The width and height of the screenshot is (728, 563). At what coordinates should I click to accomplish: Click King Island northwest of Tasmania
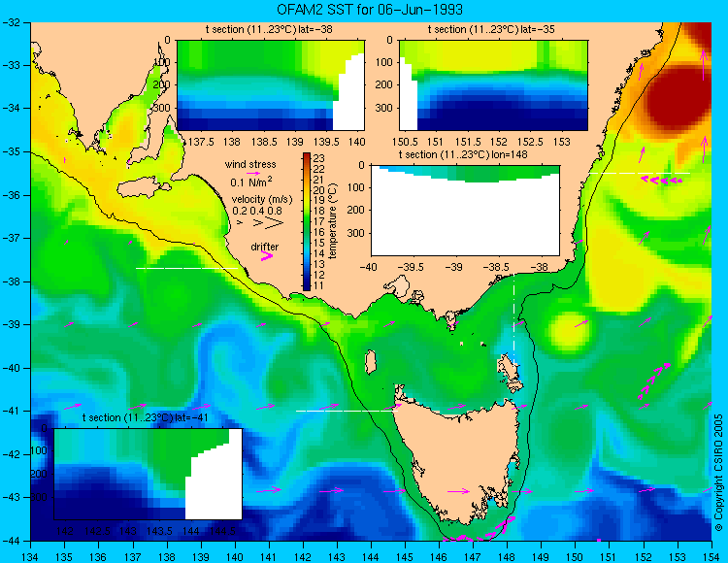[x=371, y=362]
